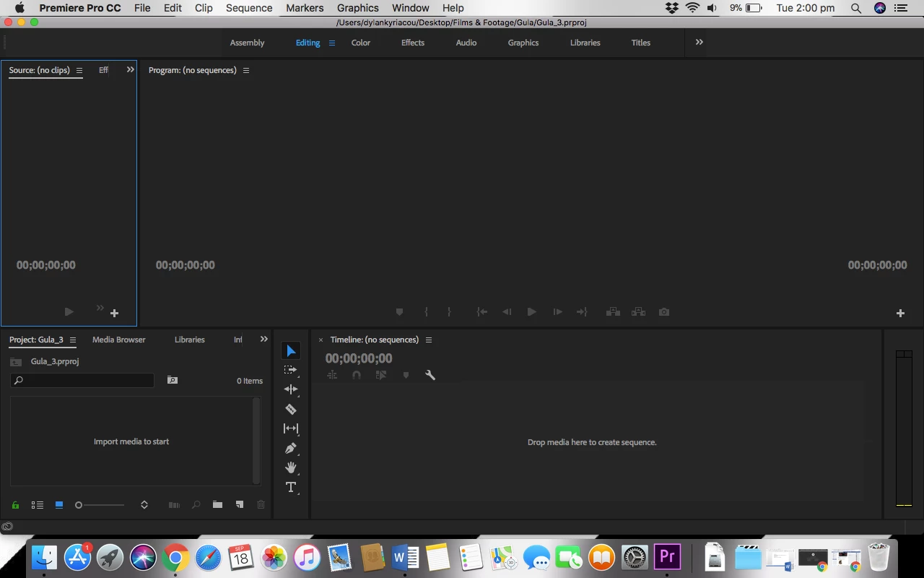Open Sort Icons menu in Project panel
The width and height of the screenshot is (924, 578).
(x=144, y=505)
